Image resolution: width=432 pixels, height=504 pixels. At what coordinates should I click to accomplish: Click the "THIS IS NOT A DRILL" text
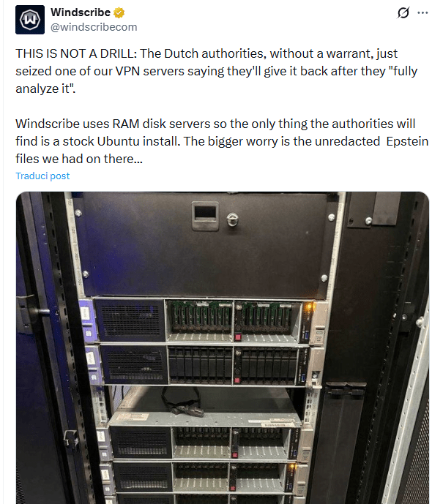point(76,53)
